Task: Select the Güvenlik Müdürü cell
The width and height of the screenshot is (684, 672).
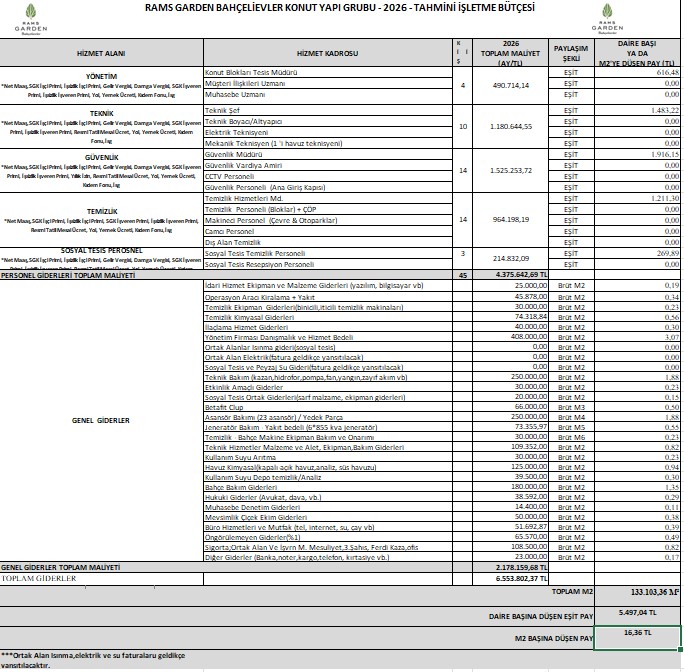Action: [x=328, y=154]
